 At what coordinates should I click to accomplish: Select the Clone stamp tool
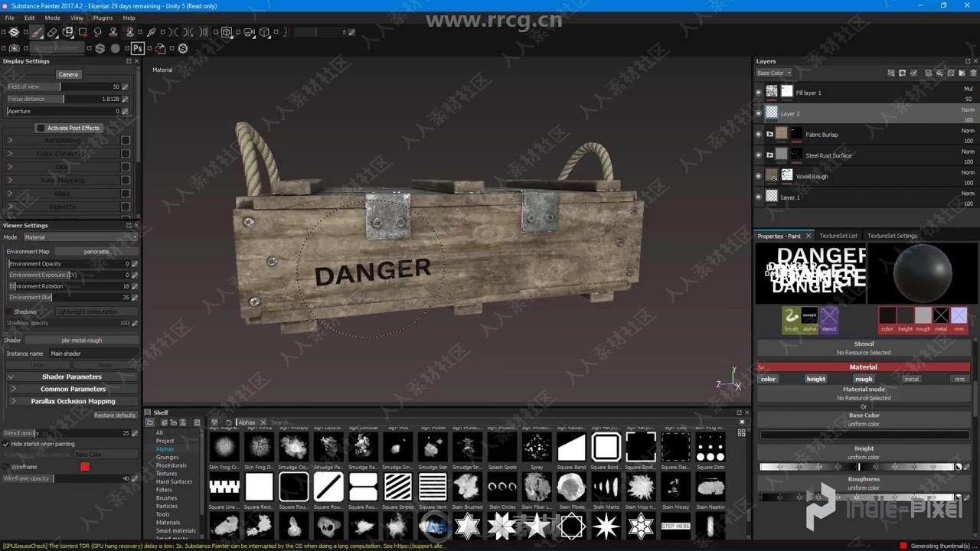[113, 32]
